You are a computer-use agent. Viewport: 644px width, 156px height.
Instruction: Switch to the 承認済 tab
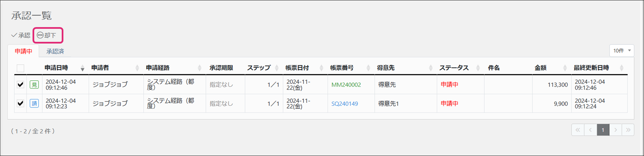pyautogui.click(x=55, y=51)
